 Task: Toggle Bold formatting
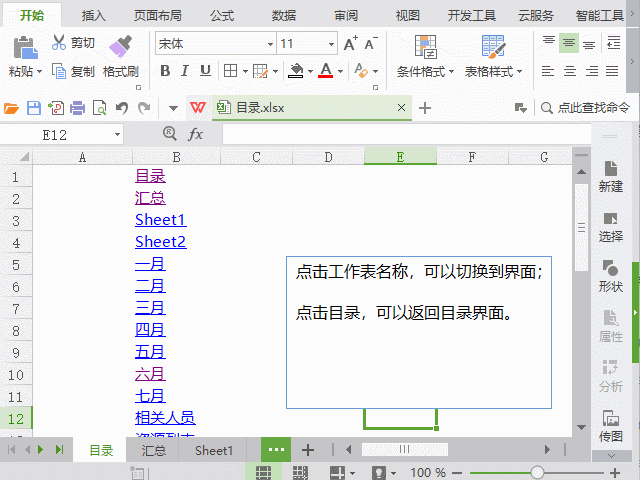[165, 71]
